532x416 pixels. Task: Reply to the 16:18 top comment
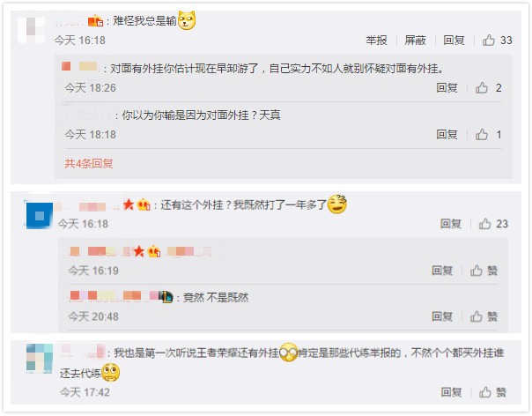(x=454, y=40)
